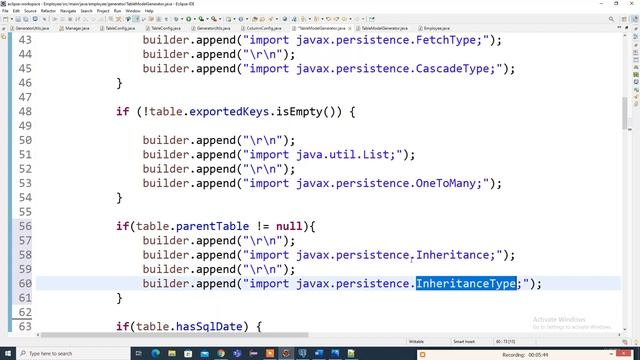Open the Navigate menu
Screen dimensions: 640x360
point(68,11)
